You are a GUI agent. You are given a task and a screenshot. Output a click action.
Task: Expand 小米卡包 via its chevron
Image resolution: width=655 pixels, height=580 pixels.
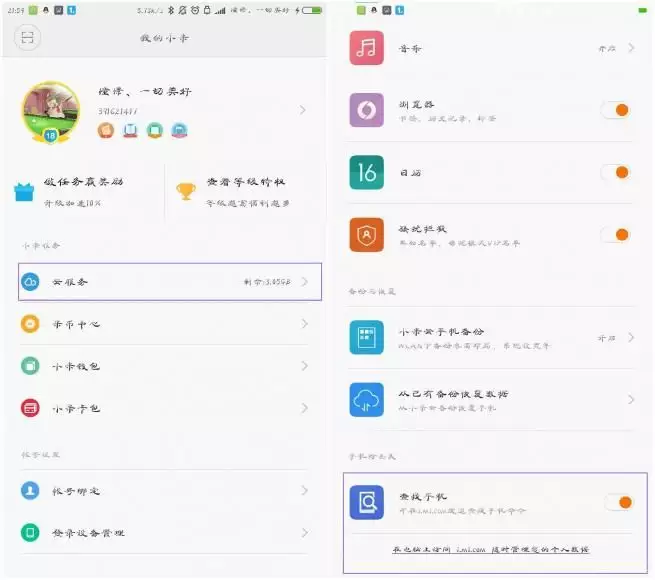click(305, 408)
